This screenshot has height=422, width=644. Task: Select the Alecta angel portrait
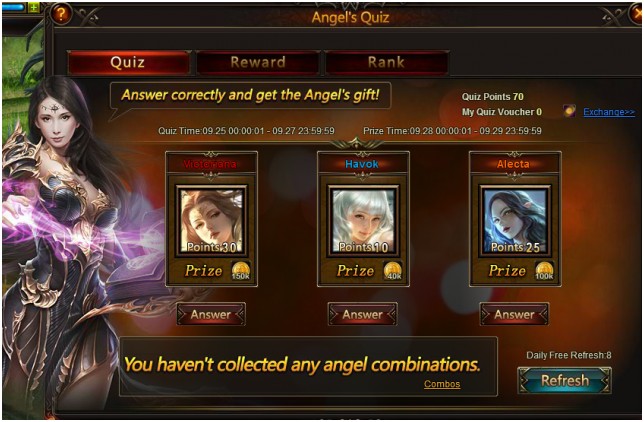pos(515,221)
